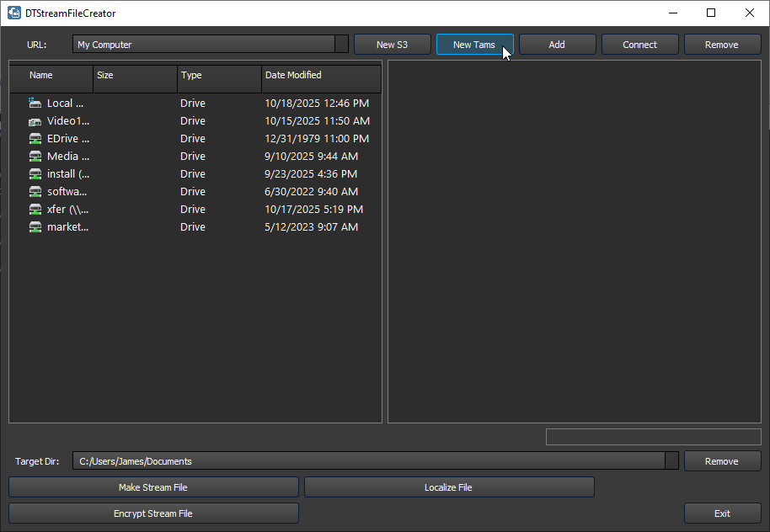Click the New S3 button
Screen dimensions: 770x532
pos(392,45)
